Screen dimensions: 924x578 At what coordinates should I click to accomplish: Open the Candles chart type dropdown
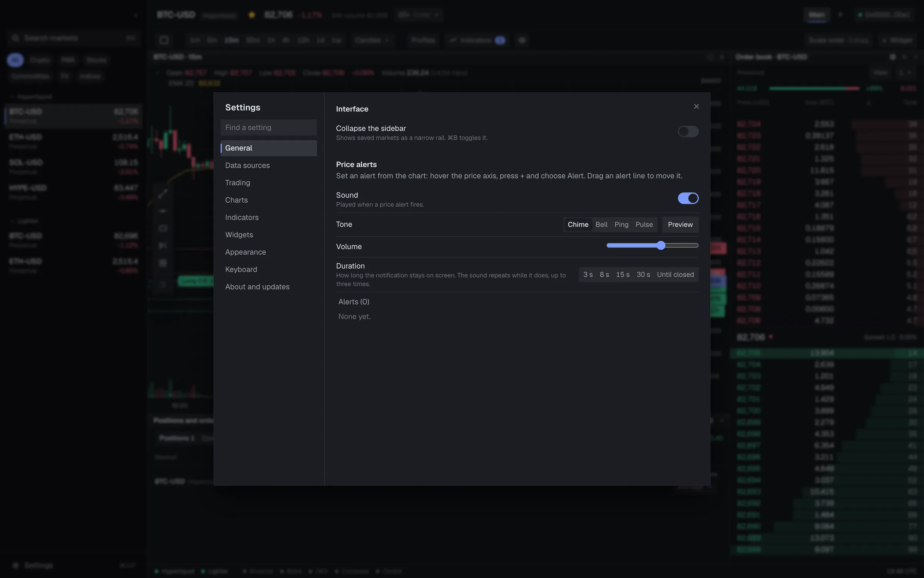(x=372, y=40)
